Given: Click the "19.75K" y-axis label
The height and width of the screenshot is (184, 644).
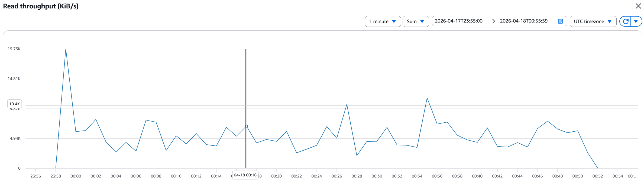Looking at the screenshot, I should pos(14,49).
